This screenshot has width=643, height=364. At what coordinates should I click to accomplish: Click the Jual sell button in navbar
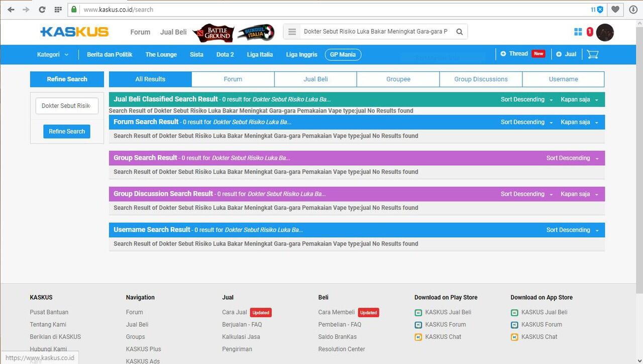pos(566,54)
